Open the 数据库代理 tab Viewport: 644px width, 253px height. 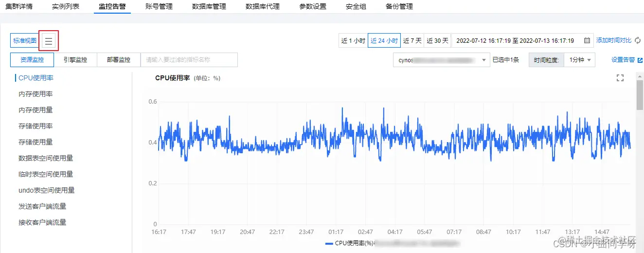coord(263,7)
